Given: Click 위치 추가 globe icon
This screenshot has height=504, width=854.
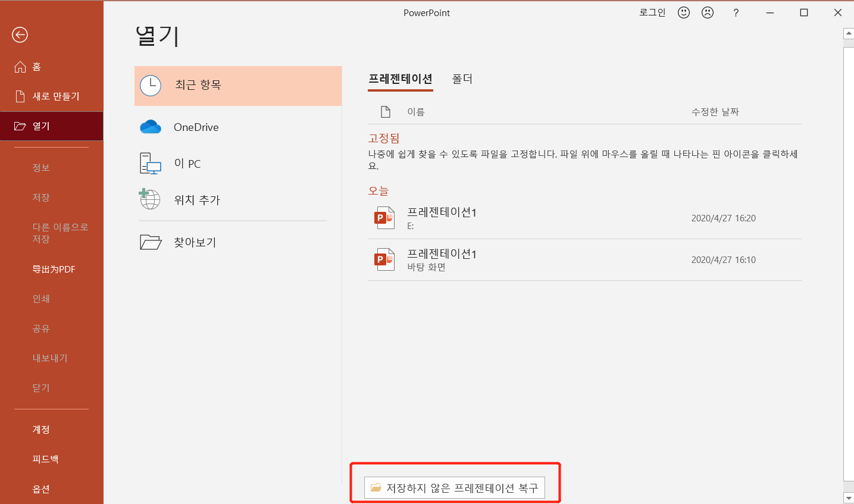Looking at the screenshot, I should click(x=150, y=199).
